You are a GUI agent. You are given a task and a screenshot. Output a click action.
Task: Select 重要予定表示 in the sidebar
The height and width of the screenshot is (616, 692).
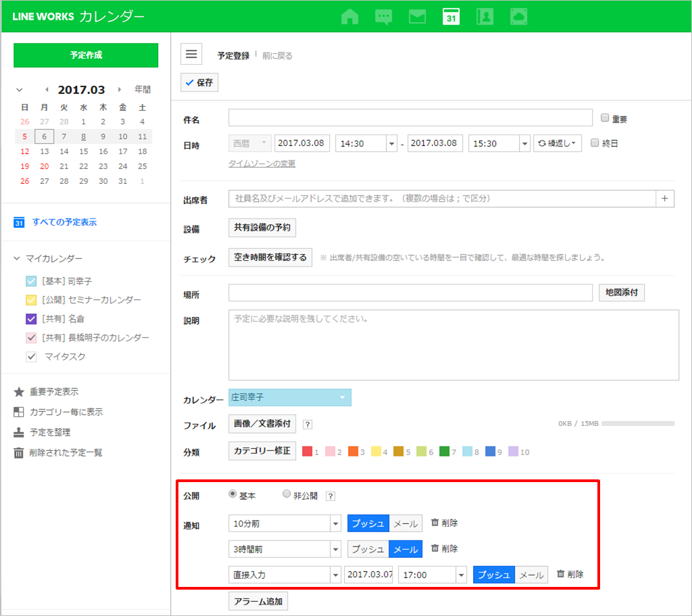54,392
